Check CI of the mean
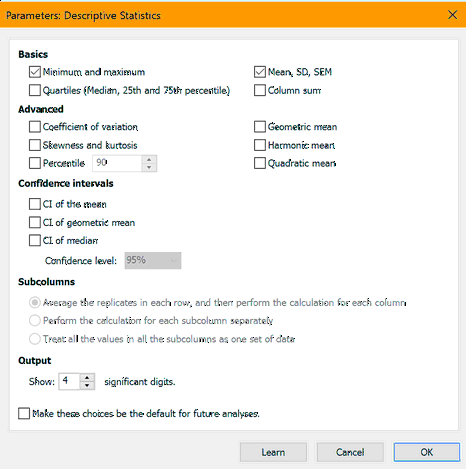This screenshot has height=469, width=466. 35,204
